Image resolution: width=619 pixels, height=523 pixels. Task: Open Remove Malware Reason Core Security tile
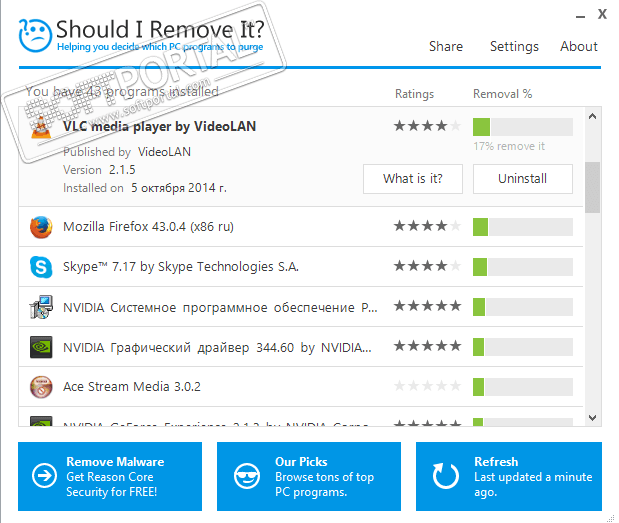click(x=110, y=476)
